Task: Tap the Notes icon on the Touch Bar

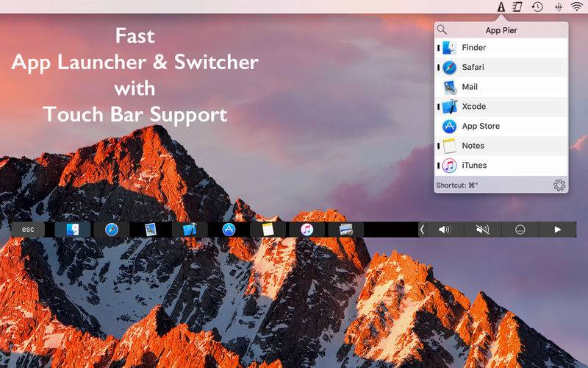Action: (268, 230)
